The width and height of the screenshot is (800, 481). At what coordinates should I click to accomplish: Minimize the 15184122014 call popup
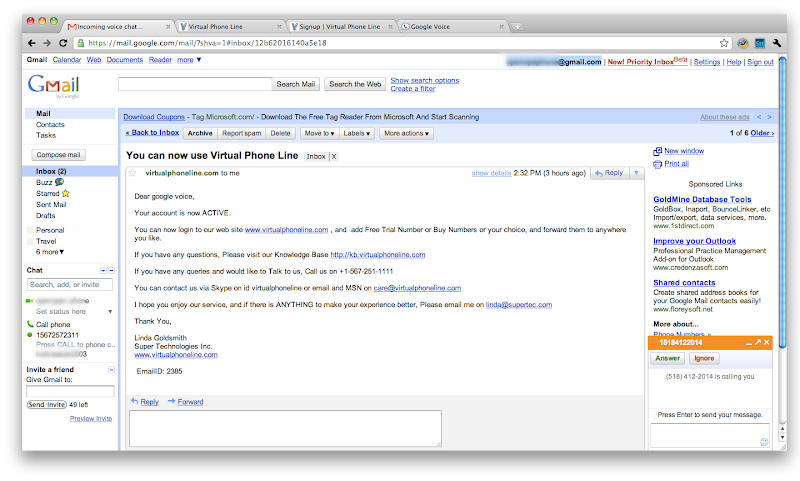tap(748, 343)
